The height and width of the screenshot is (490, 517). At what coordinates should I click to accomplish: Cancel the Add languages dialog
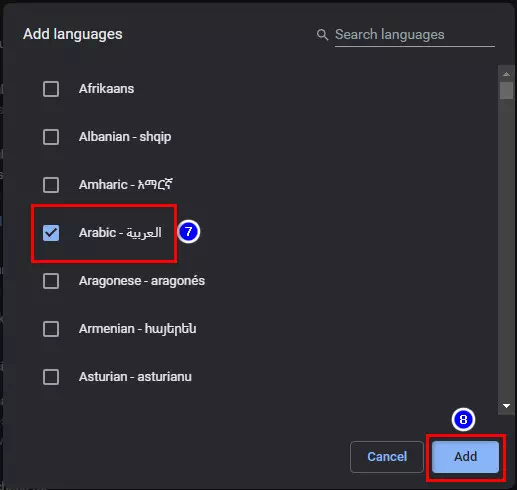[387, 457]
